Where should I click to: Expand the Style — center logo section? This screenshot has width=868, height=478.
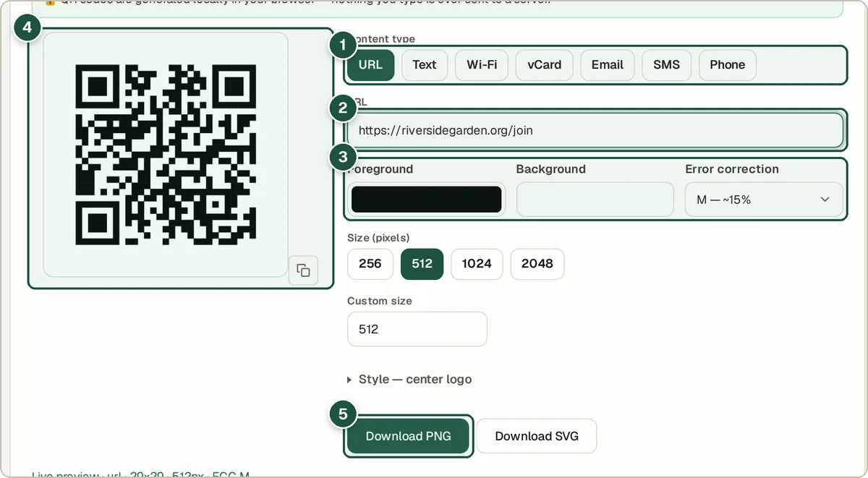click(x=409, y=379)
